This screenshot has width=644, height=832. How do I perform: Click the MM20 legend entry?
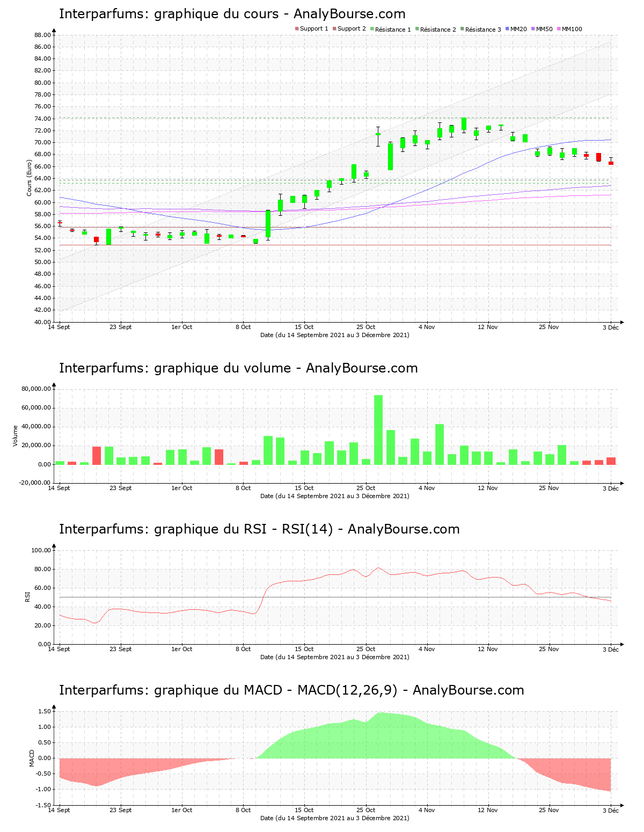(516, 29)
